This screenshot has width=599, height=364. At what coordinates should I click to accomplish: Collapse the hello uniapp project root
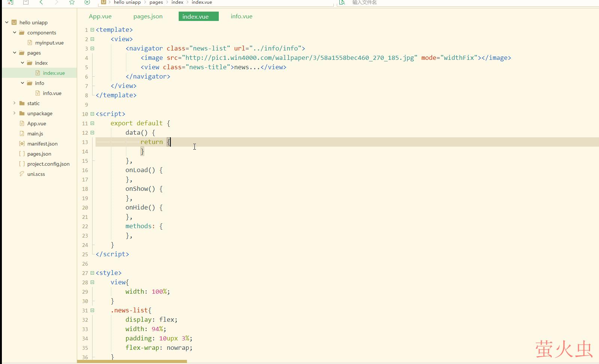coord(7,22)
